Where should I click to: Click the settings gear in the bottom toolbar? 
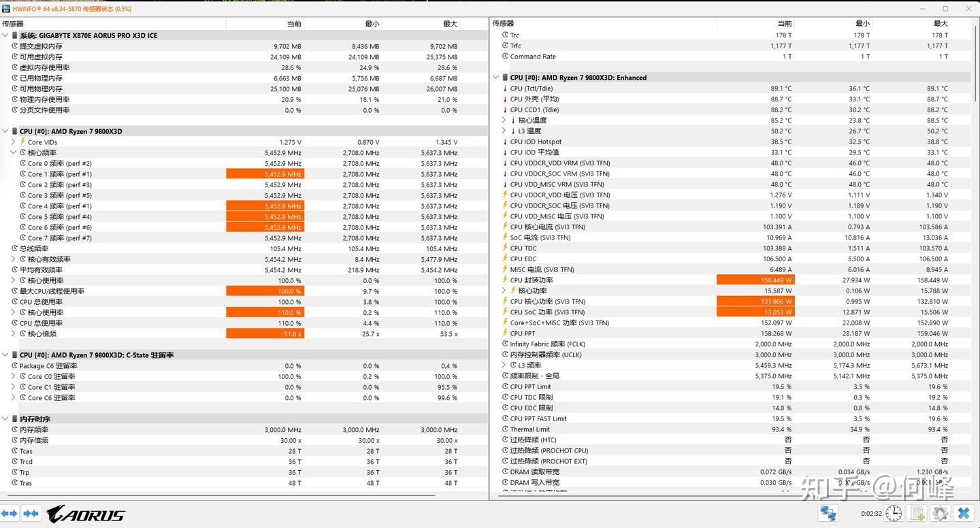point(940,512)
